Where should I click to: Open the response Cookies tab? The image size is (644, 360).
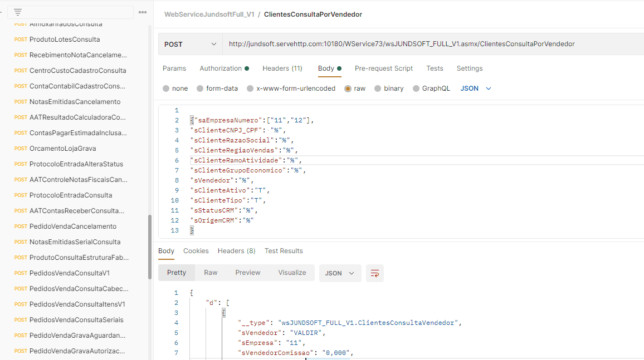(196, 251)
